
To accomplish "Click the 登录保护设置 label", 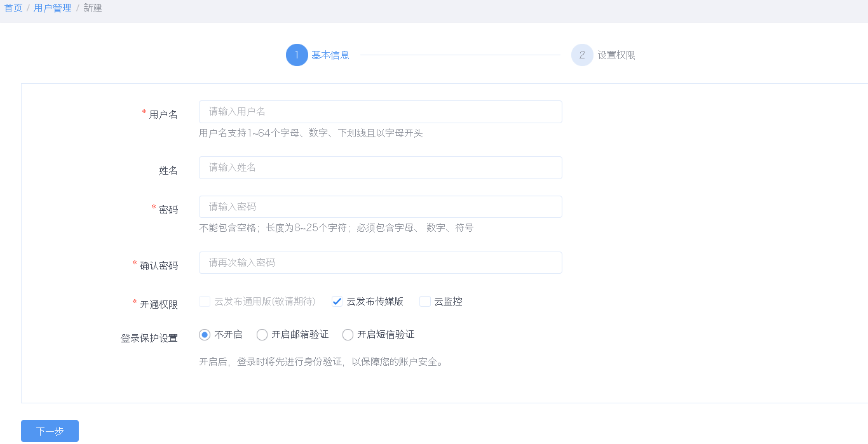I will point(149,339).
